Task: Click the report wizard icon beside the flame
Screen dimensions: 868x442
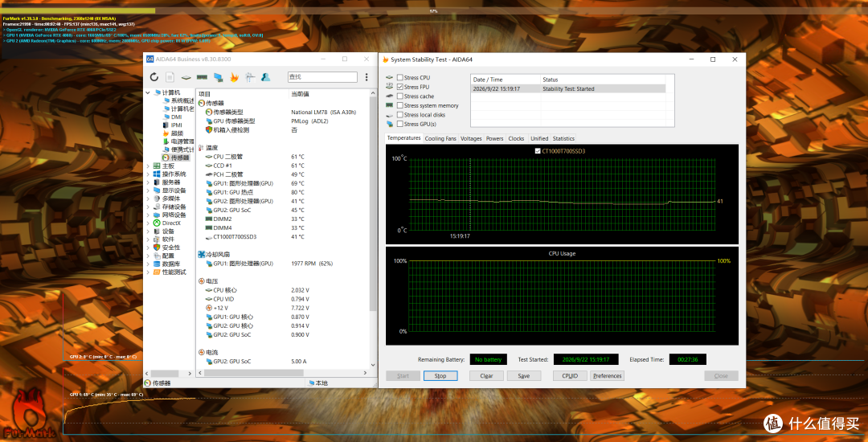Action: click(250, 77)
